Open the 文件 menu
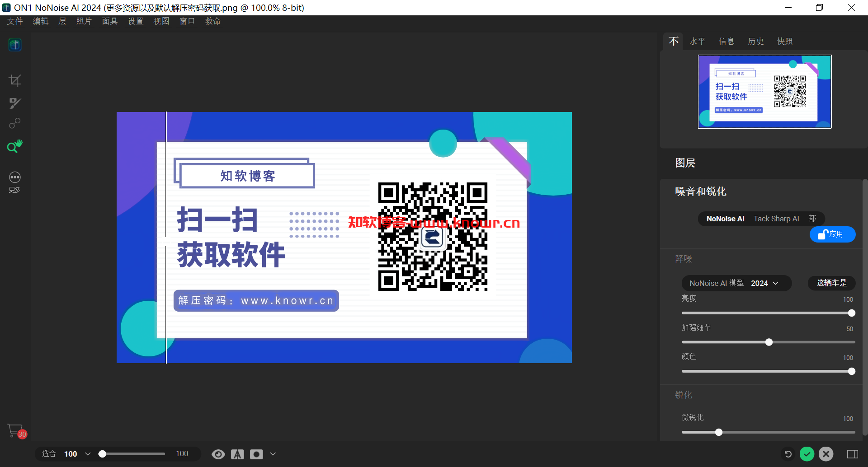The height and width of the screenshot is (467, 868). (15, 21)
